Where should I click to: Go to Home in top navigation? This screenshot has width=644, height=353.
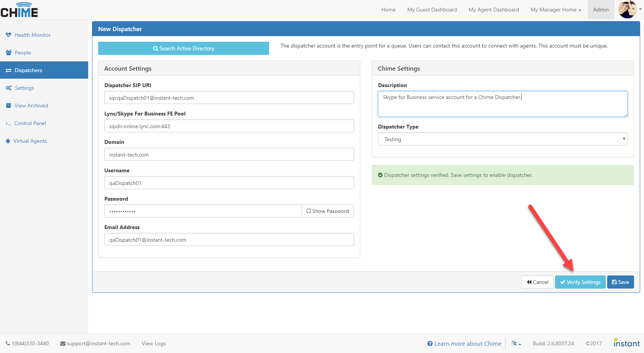click(x=388, y=10)
